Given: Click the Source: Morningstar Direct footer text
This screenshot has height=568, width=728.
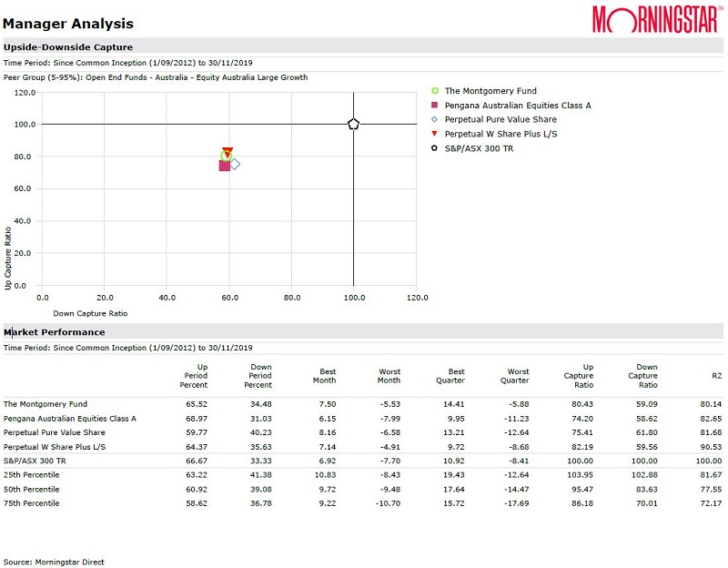Looking at the screenshot, I should point(54,562).
